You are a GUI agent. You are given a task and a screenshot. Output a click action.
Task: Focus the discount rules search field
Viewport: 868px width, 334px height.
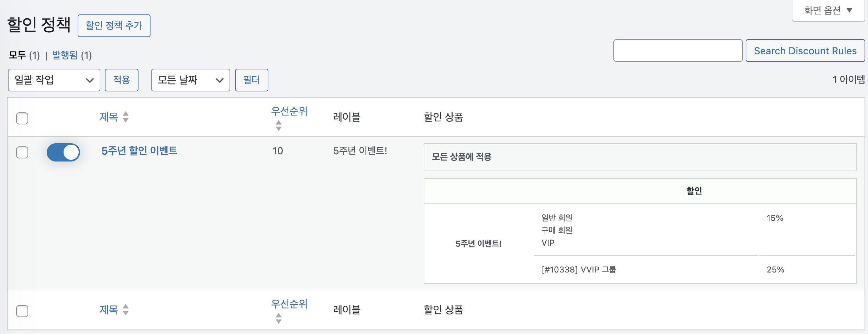click(678, 51)
